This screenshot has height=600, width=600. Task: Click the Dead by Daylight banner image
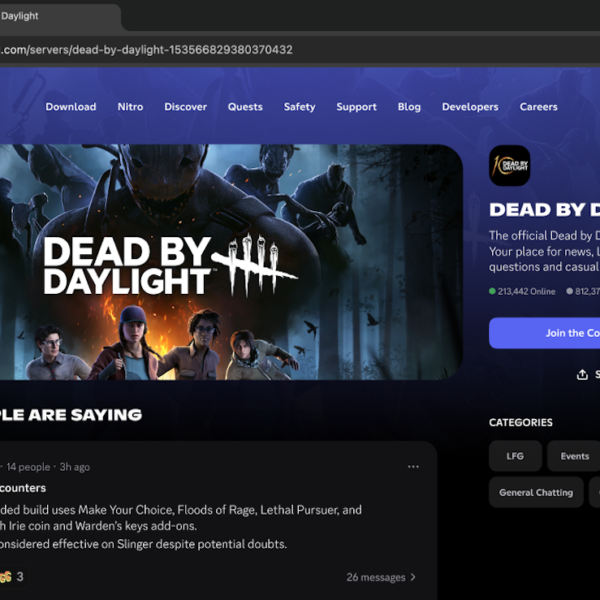tap(231, 262)
